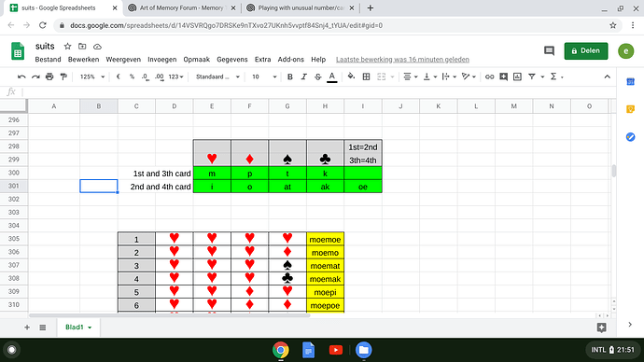The image size is (644, 362).
Task: Open the Gegevens menu
Action: pos(232,60)
